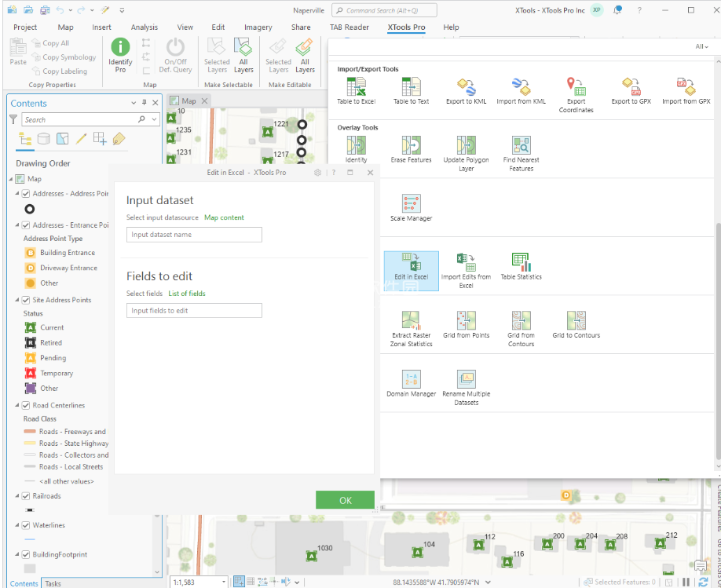Turn off the Road Centerlines layer
This screenshot has height=588, width=721.
pos(26,406)
